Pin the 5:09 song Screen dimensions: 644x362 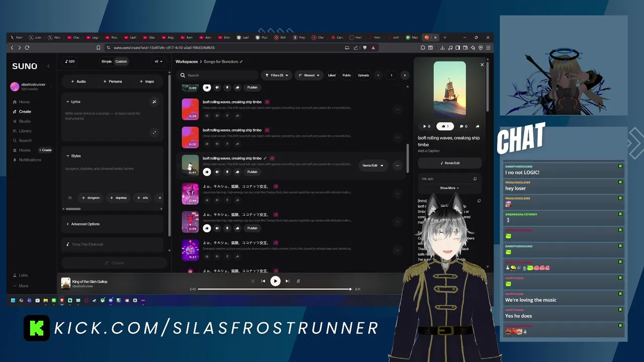coord(227,87)
